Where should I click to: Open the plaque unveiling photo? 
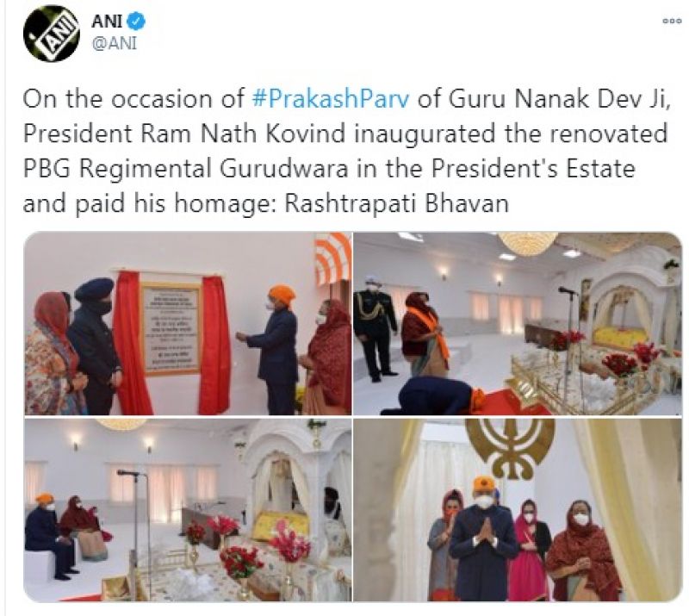(188, 323)
